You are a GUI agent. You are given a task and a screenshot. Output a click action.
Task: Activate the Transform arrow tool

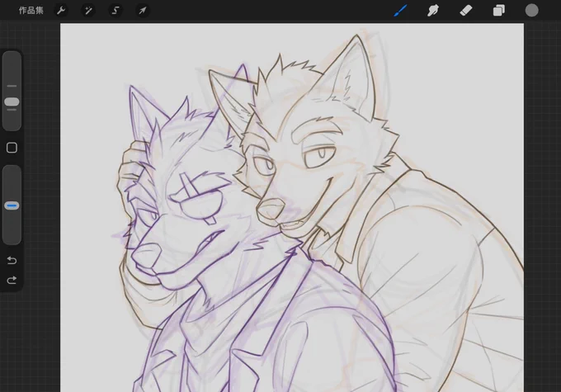tap(143, 11)
